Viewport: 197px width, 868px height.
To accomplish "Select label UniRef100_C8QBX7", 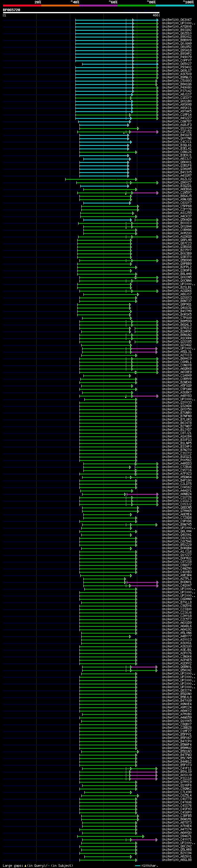I will 177,725.
